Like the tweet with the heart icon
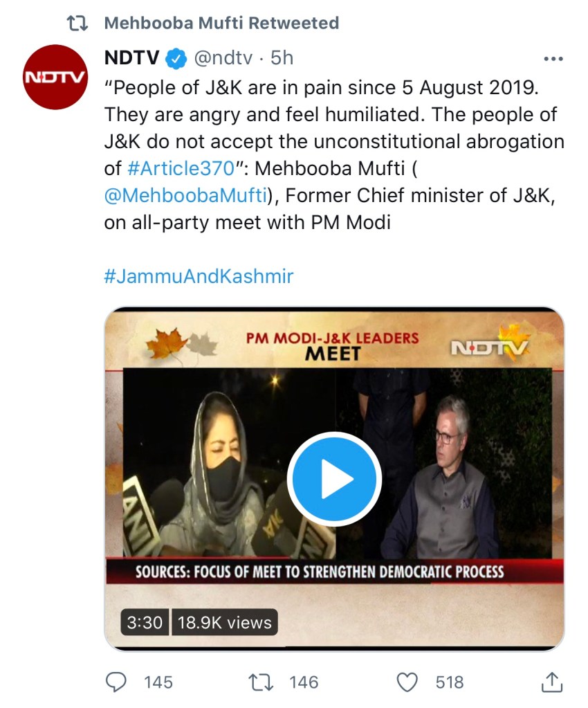This screenshot has width=588, height=708. 407,682
